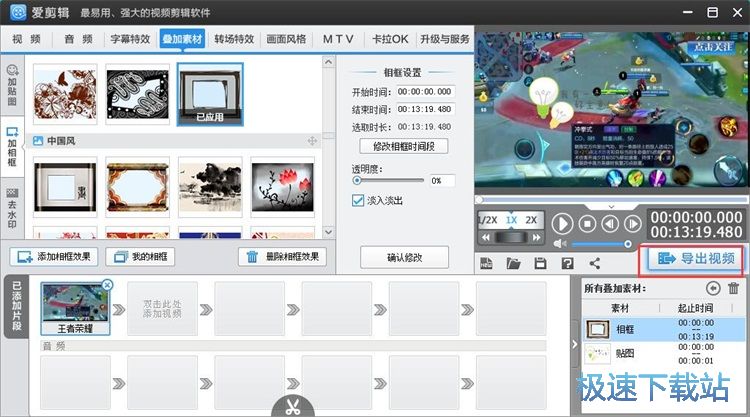Viewport: 750px width, 417px height.
Task: Click 修改相框时间段 button
Action: click(404, 146)
